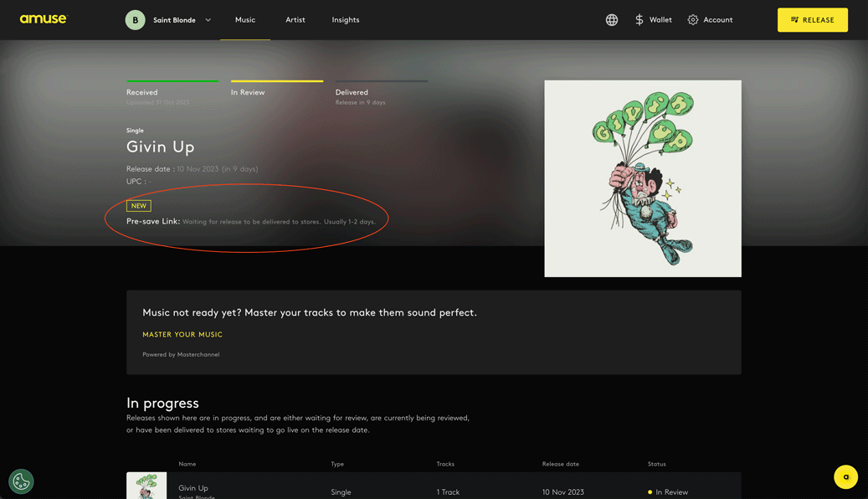This screenshot has width=868, height=499.
Task: Click the Pre-save Link label
Action: click(153, 221)
